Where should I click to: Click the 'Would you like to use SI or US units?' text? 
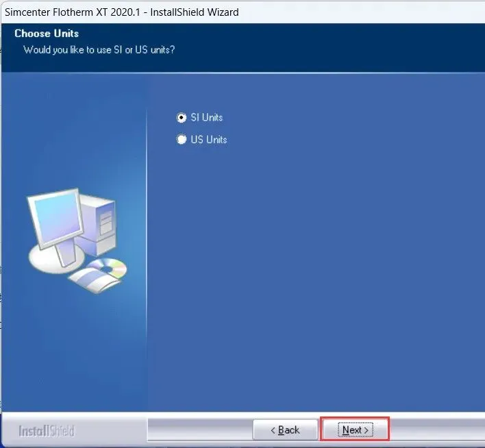[x=99, y=50]
